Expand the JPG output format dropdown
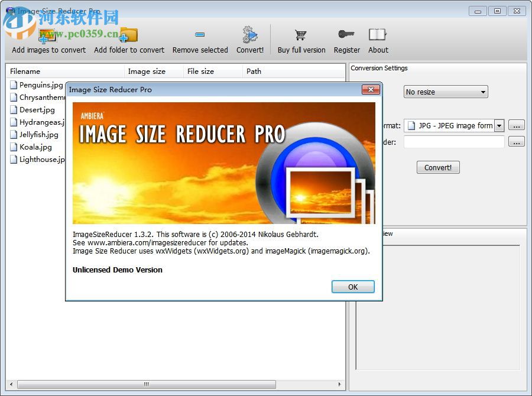Image resolution: width=532 pixels, height=396 pixels. pos(499,125)
